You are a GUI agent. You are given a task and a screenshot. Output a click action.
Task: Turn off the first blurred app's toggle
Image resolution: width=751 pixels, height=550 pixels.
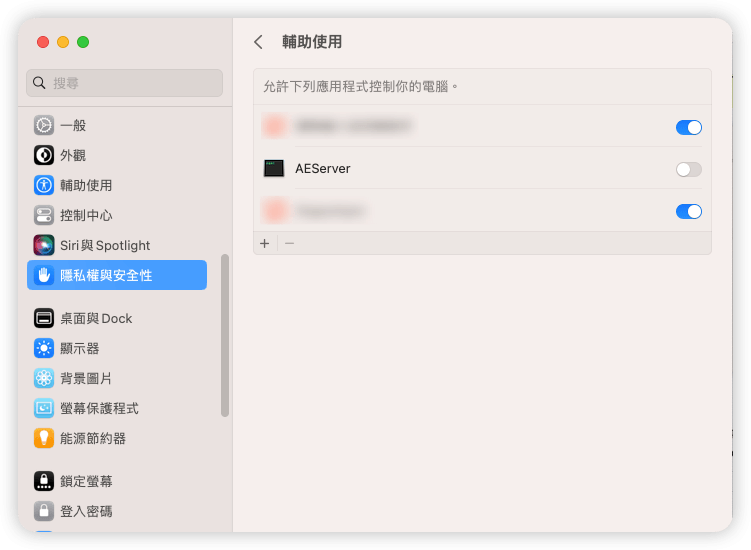(x=689, y=127)
